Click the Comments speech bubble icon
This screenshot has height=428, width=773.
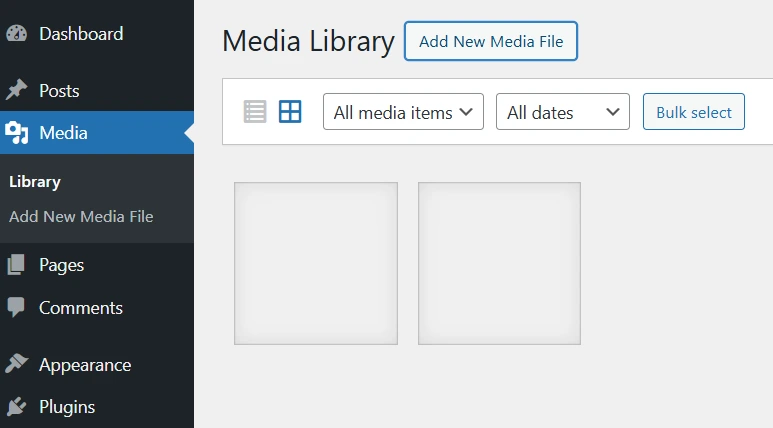[x=16, y=307]
